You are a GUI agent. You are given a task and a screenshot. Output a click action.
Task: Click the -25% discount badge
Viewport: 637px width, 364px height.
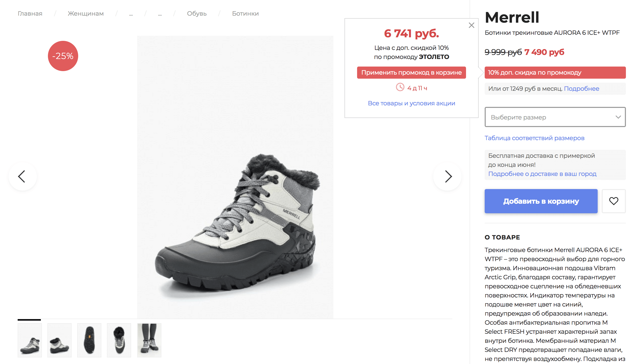click(63, 56)
